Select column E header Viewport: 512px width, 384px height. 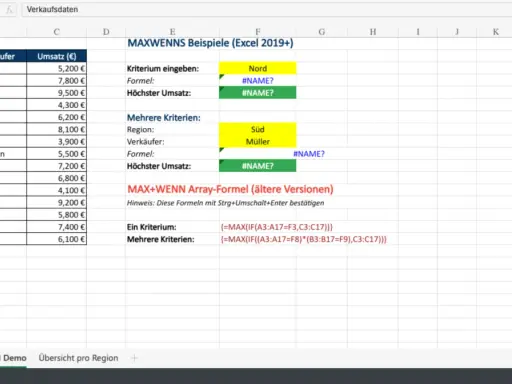tap(172, 32)
